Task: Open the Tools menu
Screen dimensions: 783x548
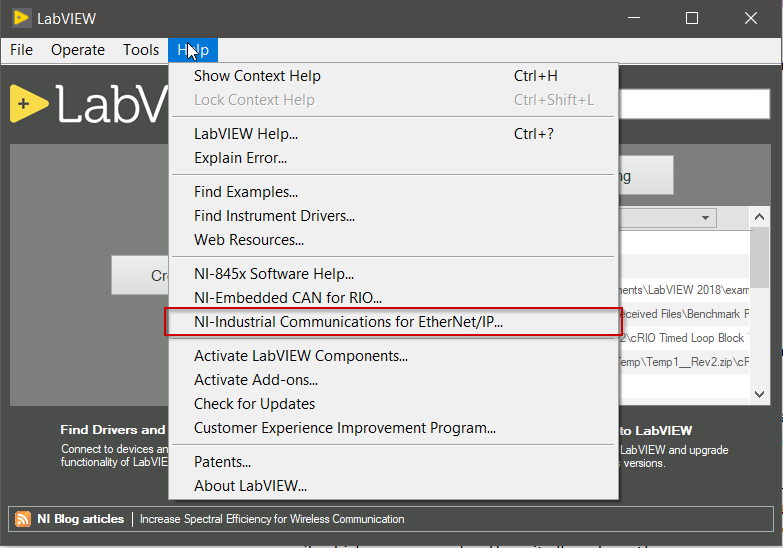Action: coord(141,50)
